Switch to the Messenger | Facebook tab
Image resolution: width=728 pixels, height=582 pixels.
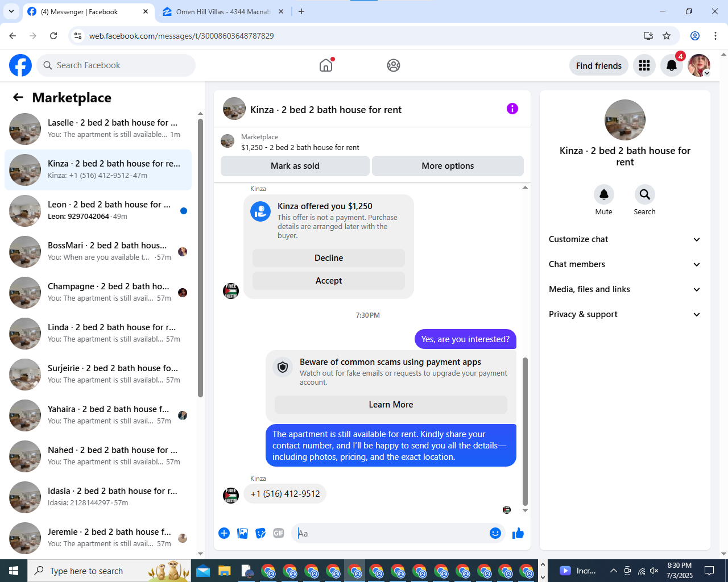click(x=88, y=11)
